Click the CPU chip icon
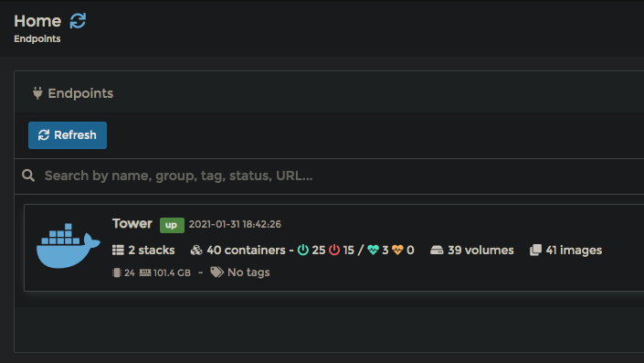The width and height of the screenshot is (644, 363). (x=117, y=272)
